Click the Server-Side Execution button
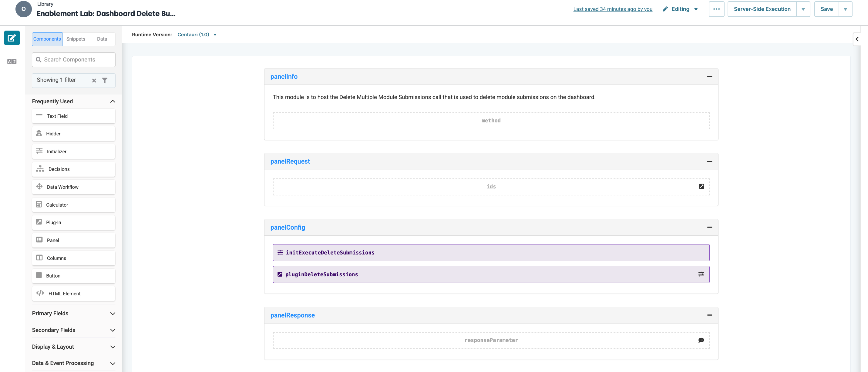This screenshot has width=868, height=372. pyautogui.click(x=762, y=9)
